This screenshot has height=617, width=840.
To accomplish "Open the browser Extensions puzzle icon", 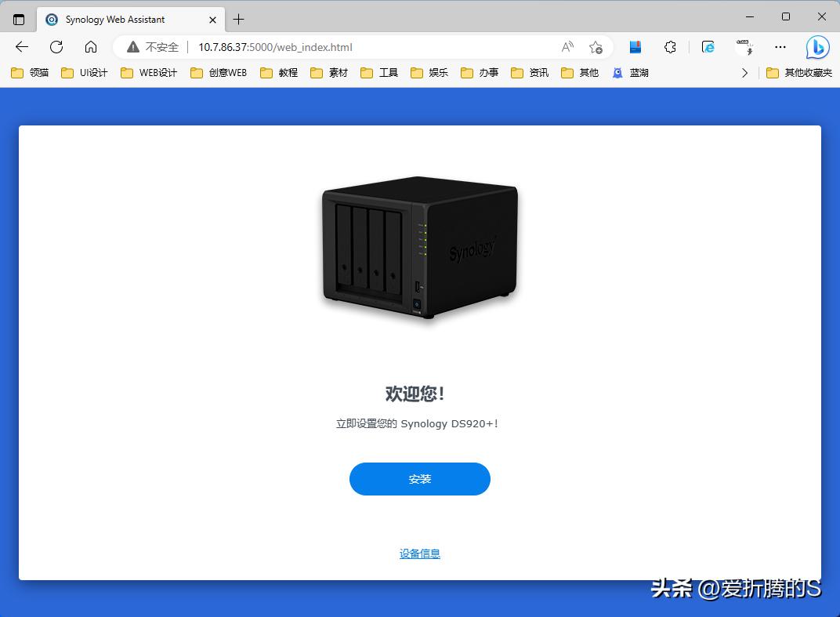I will pyautogui.click(x=670, y=47).
